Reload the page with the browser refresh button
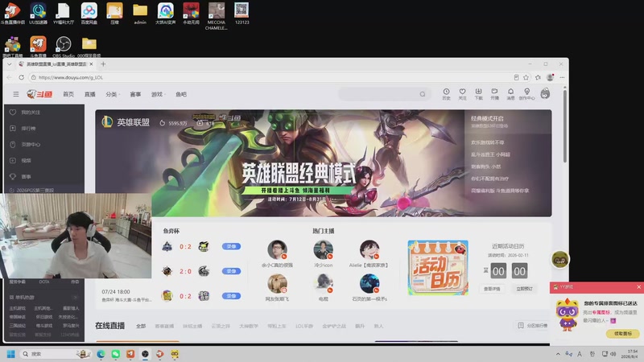644x362 pixels. click(22, 77)
